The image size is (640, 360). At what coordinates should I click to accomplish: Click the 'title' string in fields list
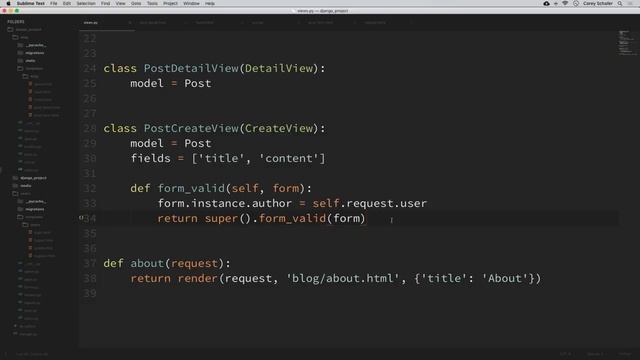[221, 158]
